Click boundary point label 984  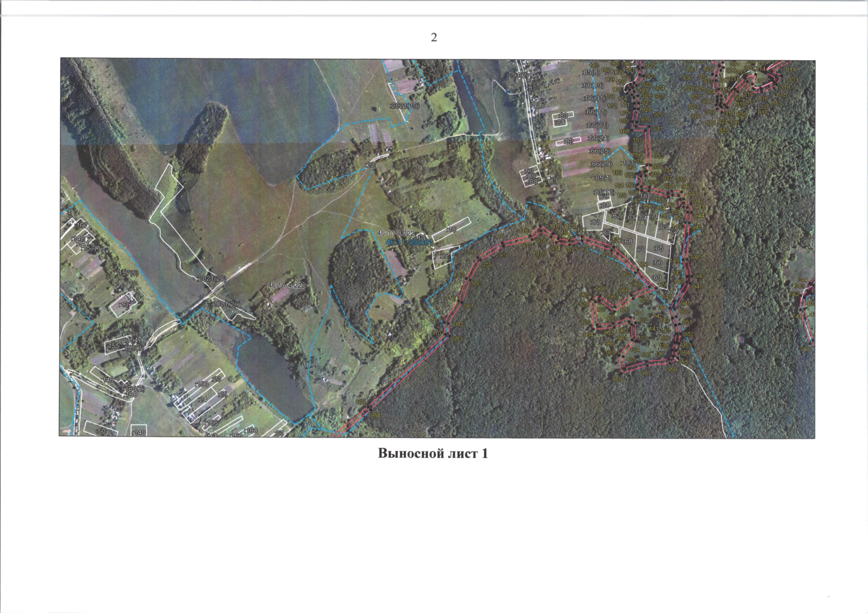coord(375,415)
